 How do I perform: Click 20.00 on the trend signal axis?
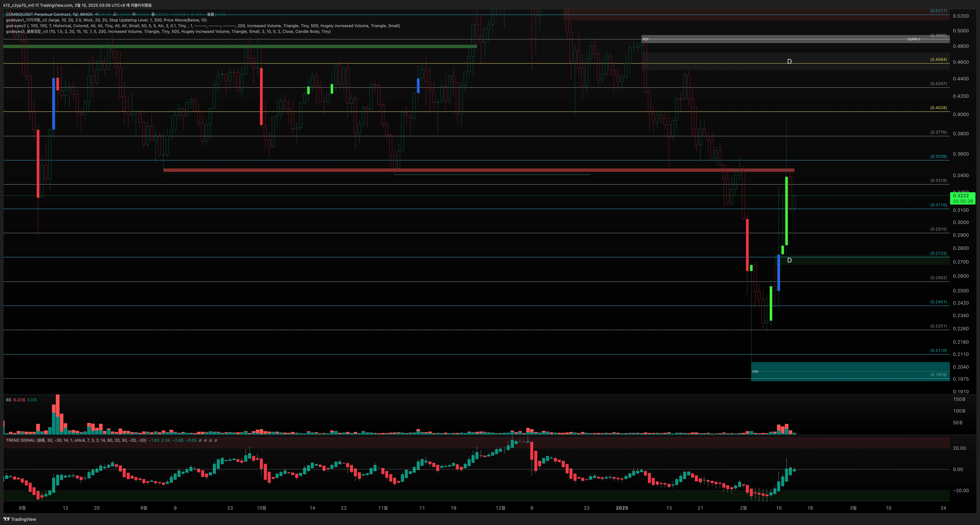click(x=959, y=448)
